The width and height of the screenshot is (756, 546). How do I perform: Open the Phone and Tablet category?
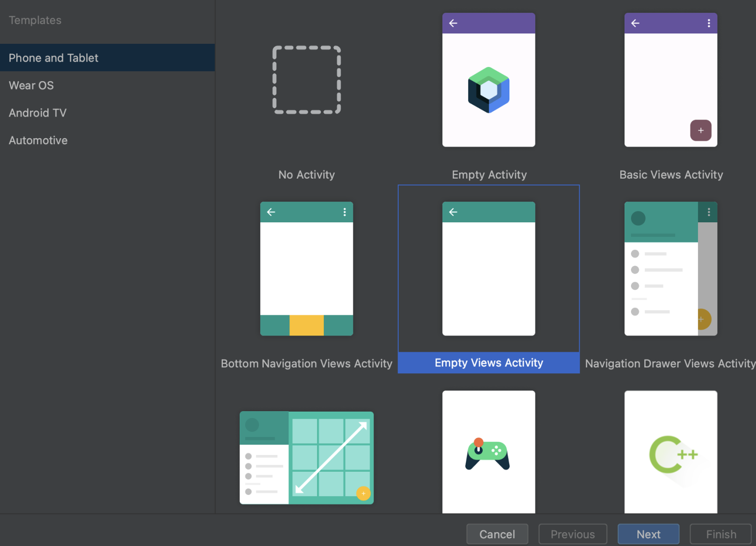pyautogui.click(x=54, y=58)
